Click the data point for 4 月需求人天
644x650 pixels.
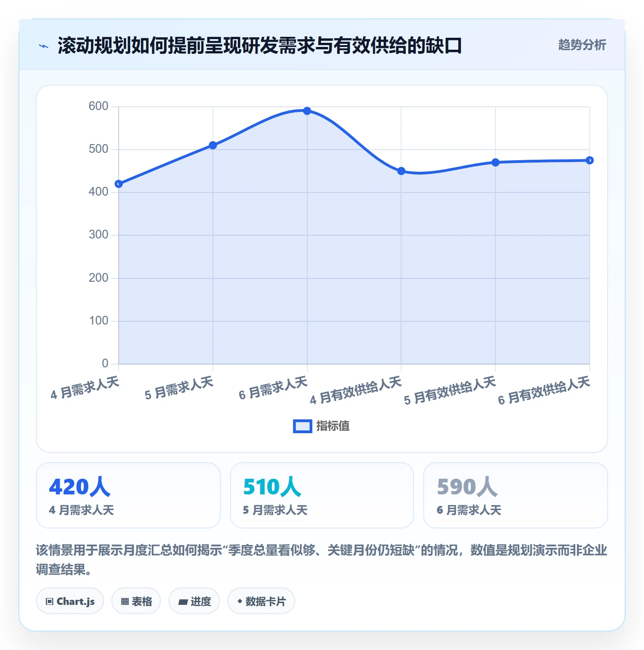coord(119,184)
